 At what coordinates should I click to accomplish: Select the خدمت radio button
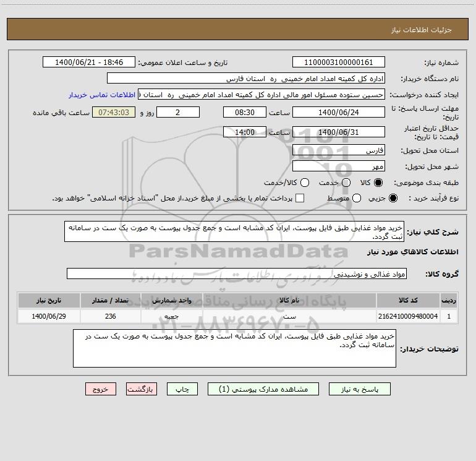tap(346, 183)
